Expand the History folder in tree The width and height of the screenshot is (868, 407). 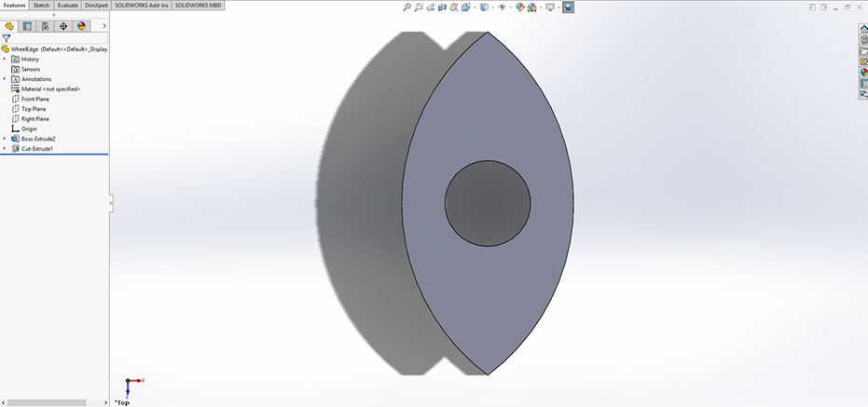(x=5, y=59)
